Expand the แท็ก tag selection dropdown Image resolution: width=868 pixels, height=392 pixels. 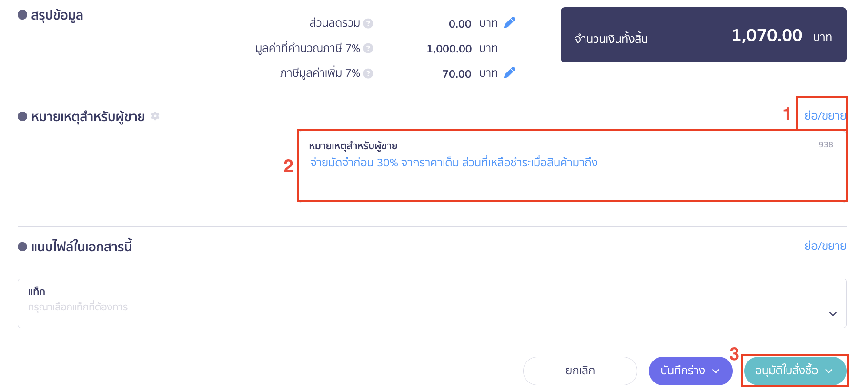[833, 313]
